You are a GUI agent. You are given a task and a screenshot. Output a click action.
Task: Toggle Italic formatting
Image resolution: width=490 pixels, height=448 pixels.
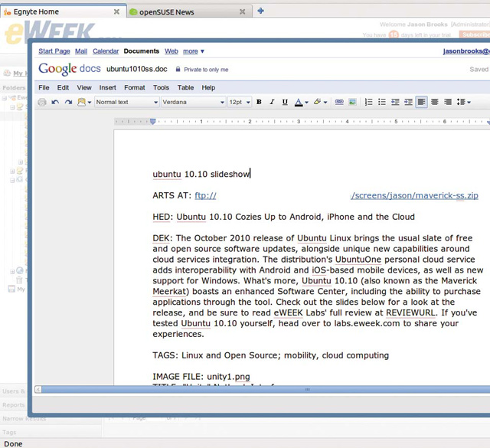click(272, 102)
